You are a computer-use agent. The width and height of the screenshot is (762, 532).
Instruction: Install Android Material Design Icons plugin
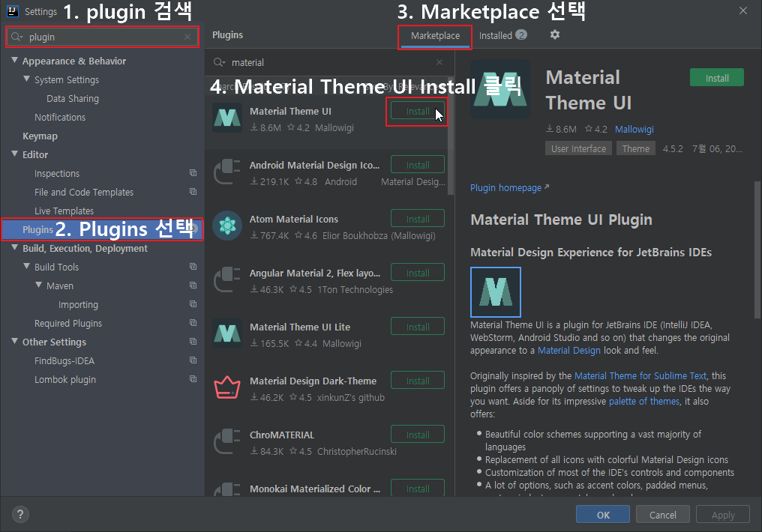coord(418,165)
